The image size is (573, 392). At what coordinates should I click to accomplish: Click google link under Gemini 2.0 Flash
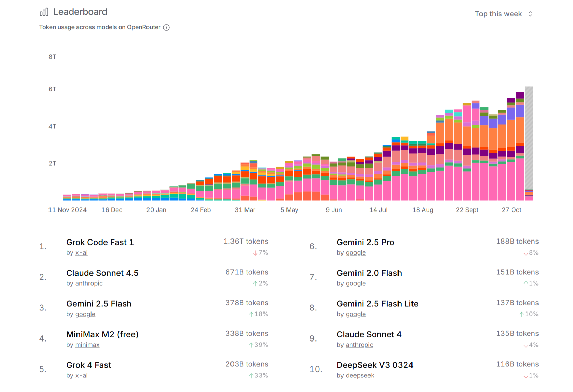[x=355, y=283]
